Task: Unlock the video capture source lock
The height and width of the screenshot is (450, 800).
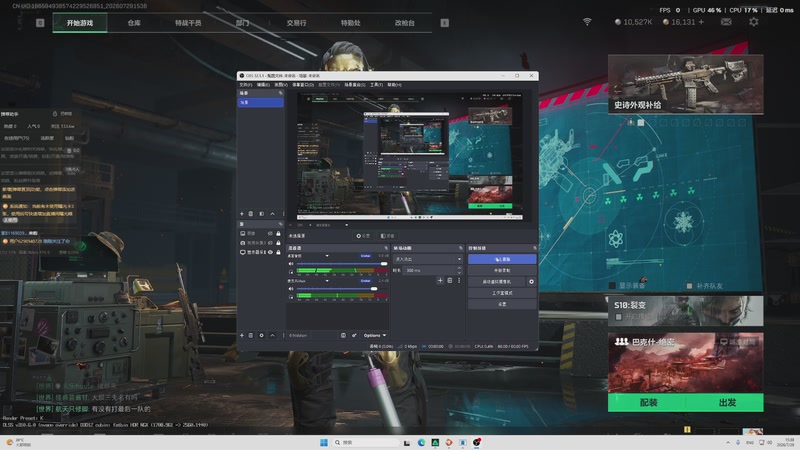Action: (278, 243)
